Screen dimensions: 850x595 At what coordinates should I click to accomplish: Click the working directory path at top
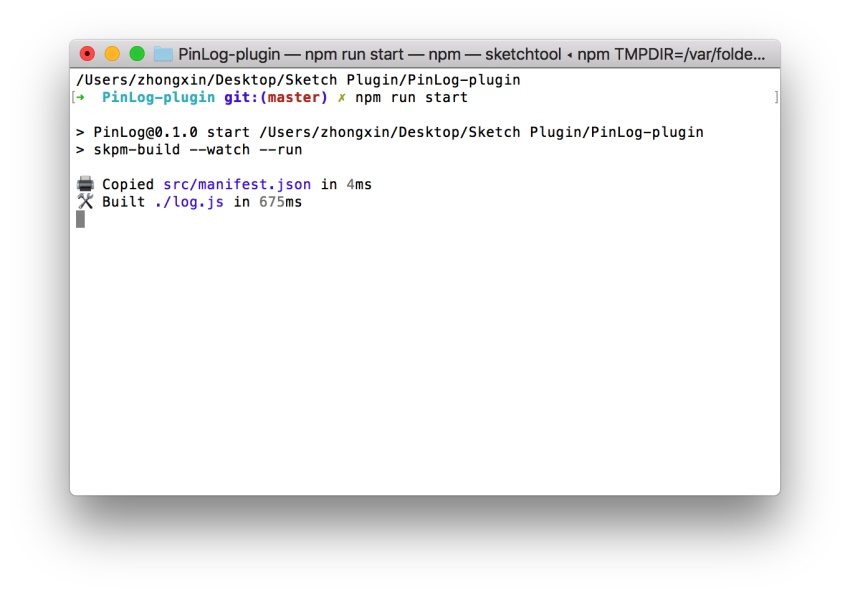click(x=298, y=80)
